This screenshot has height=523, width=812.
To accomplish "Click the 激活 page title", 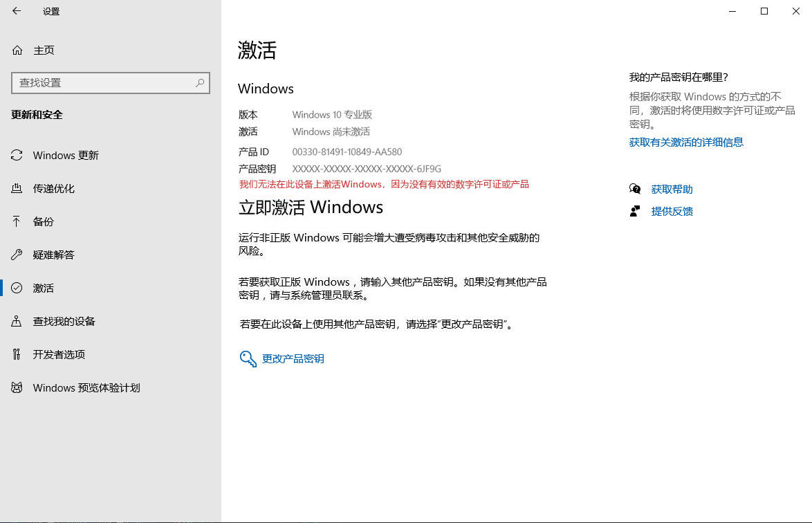I will pos(257,51).
